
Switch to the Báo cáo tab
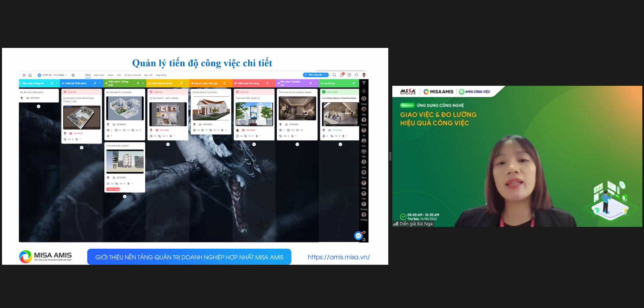click(148, 75)
